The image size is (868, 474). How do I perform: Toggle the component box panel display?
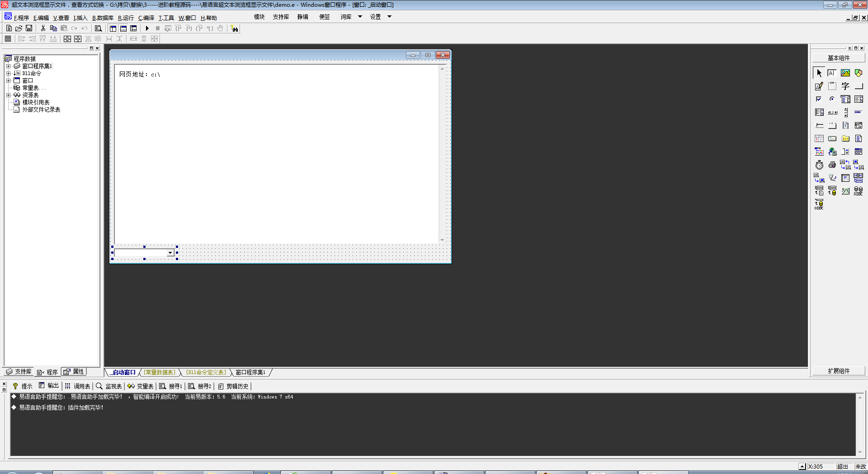(133, 28)
